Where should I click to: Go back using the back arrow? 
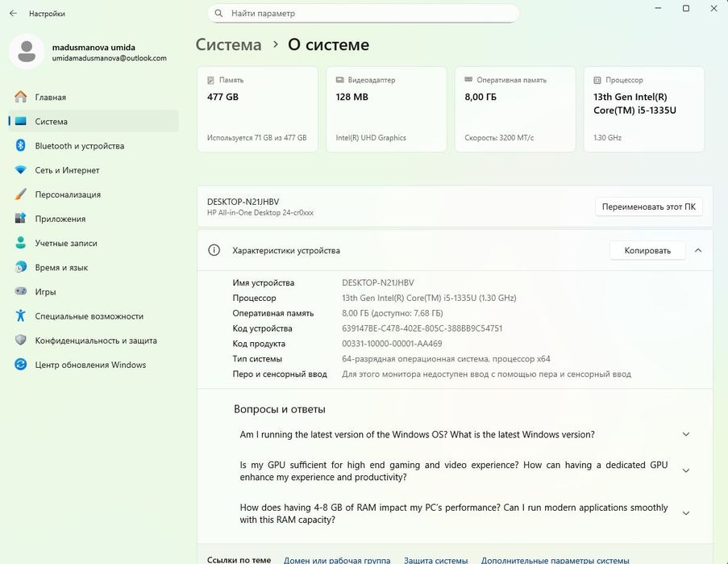[13, 14]
